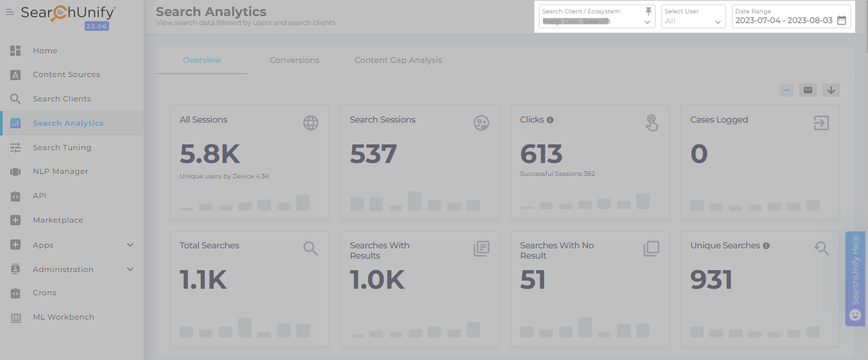Click the info icon beside Unique Searches
The image size is (868, 360).
click(767, 246)
